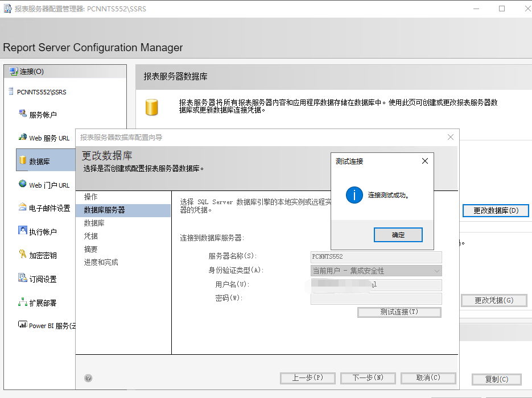This screenshot has height=398, width=532.
Task: Click the user name (用户名) field
Action: (x=376, y=285)
